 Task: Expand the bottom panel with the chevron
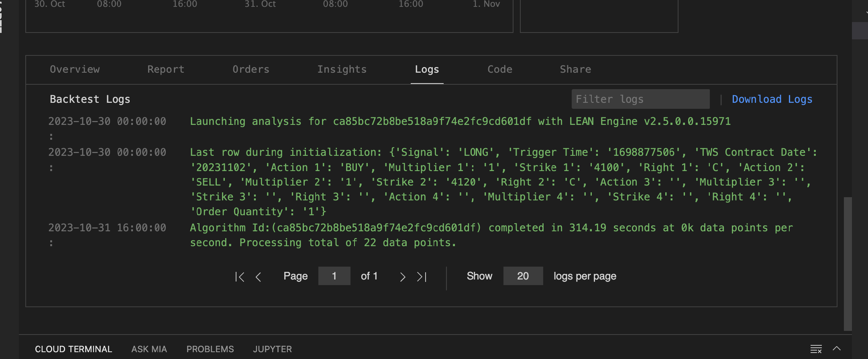837,348
